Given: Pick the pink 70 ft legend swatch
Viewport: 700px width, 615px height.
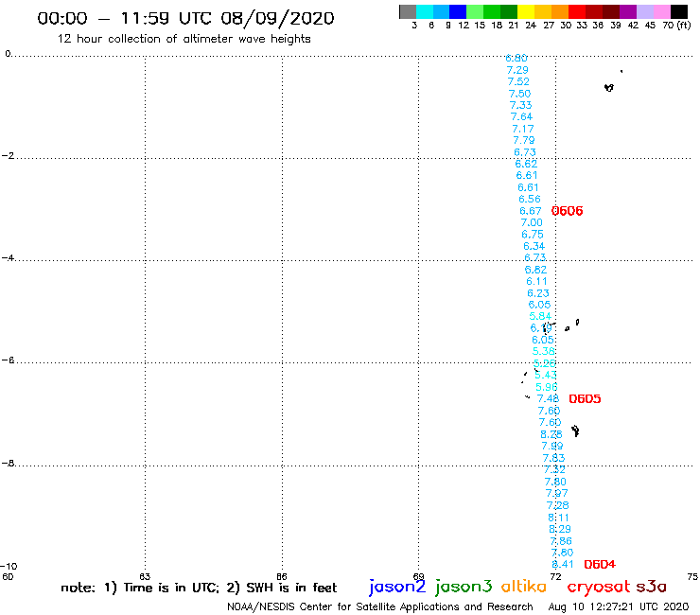Looking at the screenshot, I should point(661,11).
